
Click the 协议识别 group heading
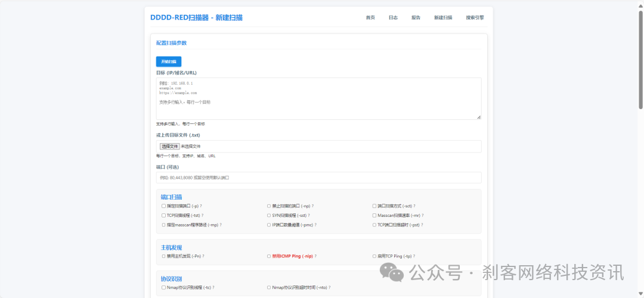pos(172,279)
